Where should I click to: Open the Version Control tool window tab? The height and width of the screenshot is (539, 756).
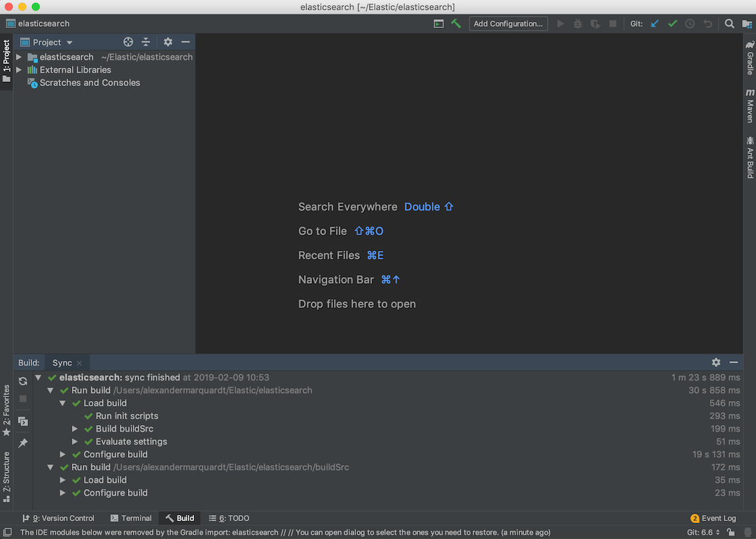click(59, 518)
